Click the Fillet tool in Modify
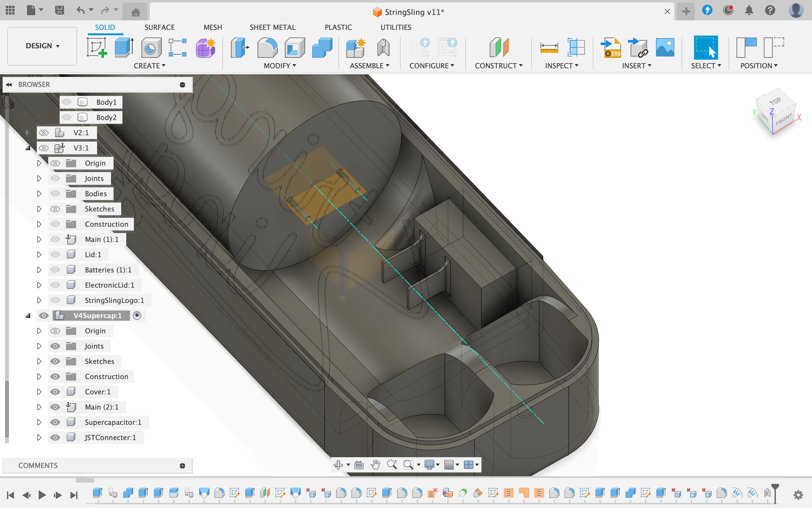This screenshot has width=812, height=508. pyautogui.click(x=267, y=47)
